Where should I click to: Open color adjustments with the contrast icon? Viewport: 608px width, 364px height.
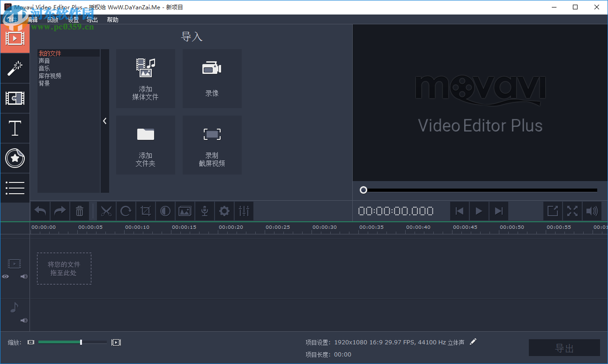point(165,211)
